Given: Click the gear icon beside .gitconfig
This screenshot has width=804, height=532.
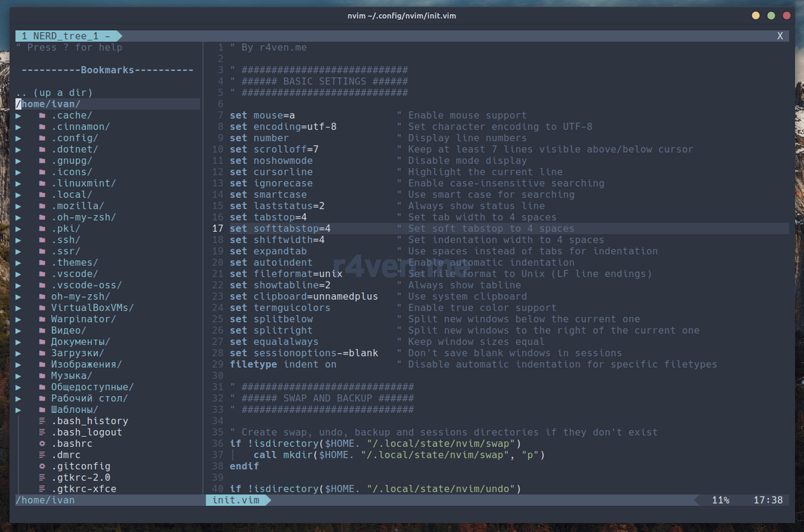Looking at the screenshot, I should click(x=42, y=466).
